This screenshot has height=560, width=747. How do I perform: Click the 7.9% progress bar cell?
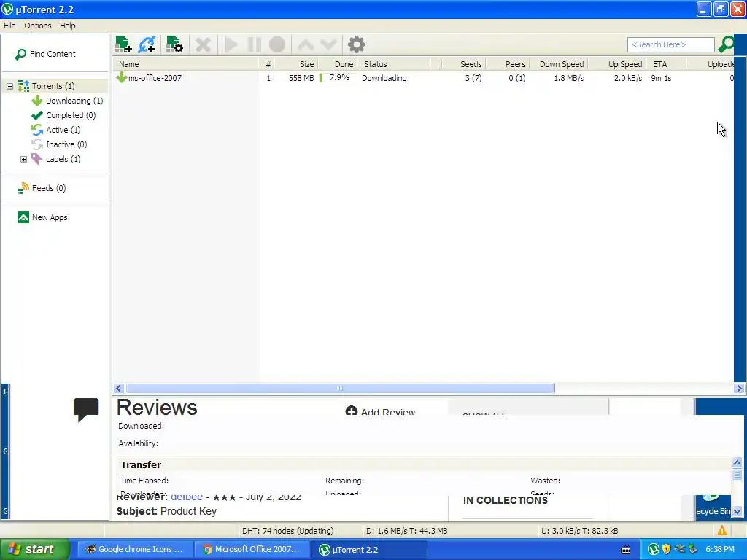coord(338,77)
